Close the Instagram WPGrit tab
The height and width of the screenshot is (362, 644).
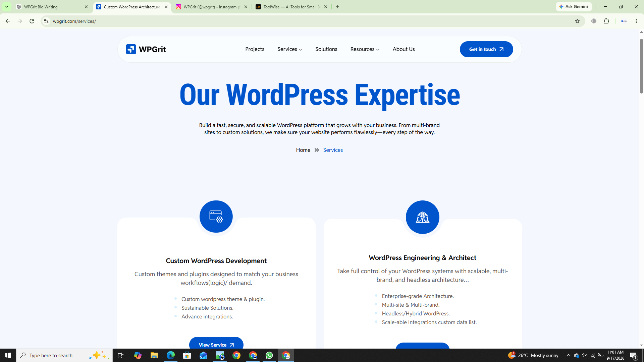(246, 7)
